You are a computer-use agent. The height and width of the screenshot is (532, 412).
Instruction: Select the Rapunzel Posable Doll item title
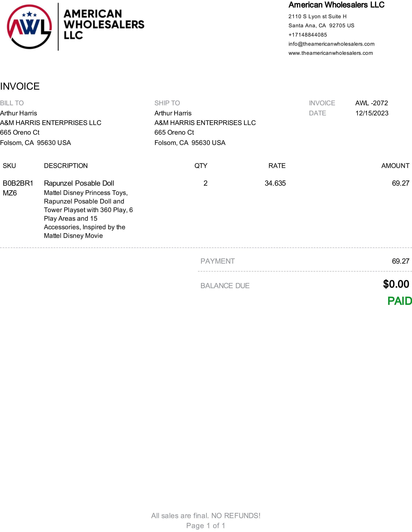coord(79,183)
